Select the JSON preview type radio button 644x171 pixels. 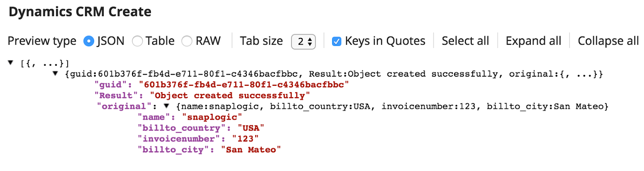pyautogui.click(x=89, y=41)
